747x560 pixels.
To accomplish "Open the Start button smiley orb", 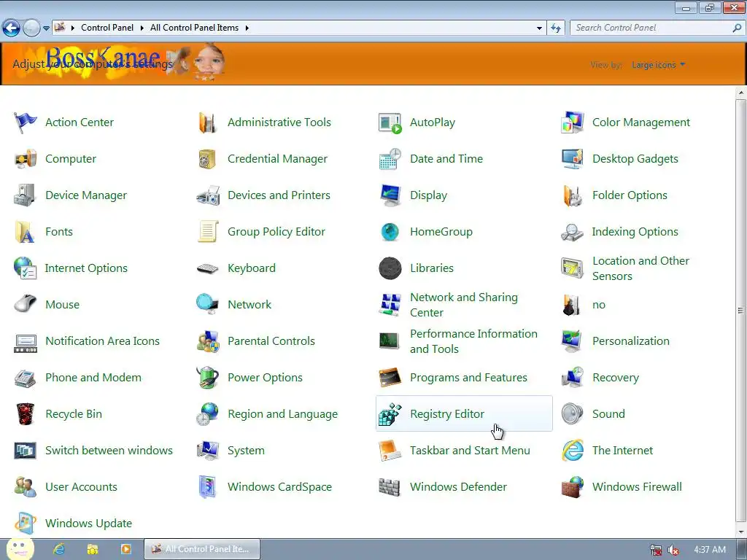I will [x=20, y=548].
